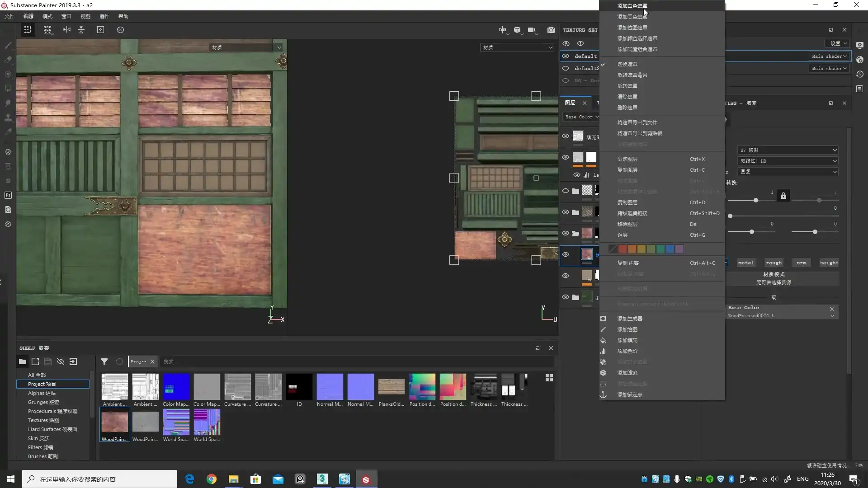Click the lock icon between scale sliders

(x=783, y=196)
